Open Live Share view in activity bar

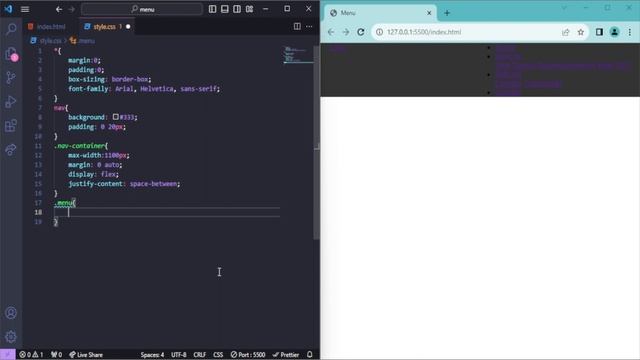click(x=11, y=149)
